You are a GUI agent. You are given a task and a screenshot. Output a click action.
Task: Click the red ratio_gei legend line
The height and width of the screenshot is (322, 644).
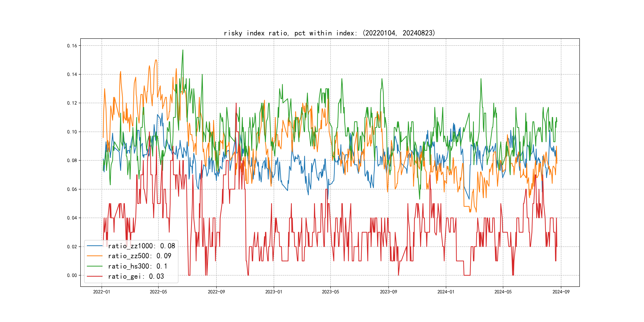tap(94, 276)
